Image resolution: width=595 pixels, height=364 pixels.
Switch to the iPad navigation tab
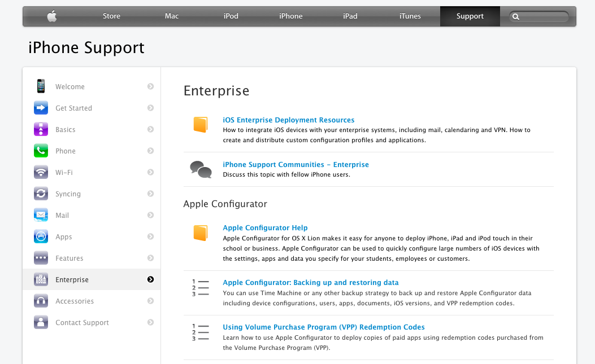pyautogui.click(x=350, y=16)
